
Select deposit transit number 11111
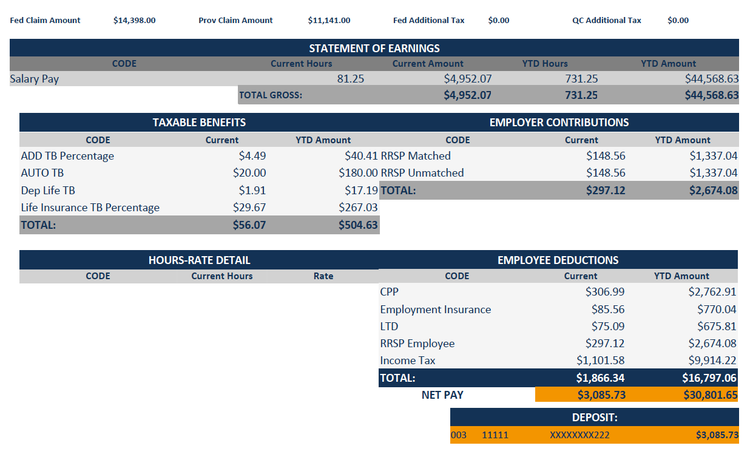point(495,435)
